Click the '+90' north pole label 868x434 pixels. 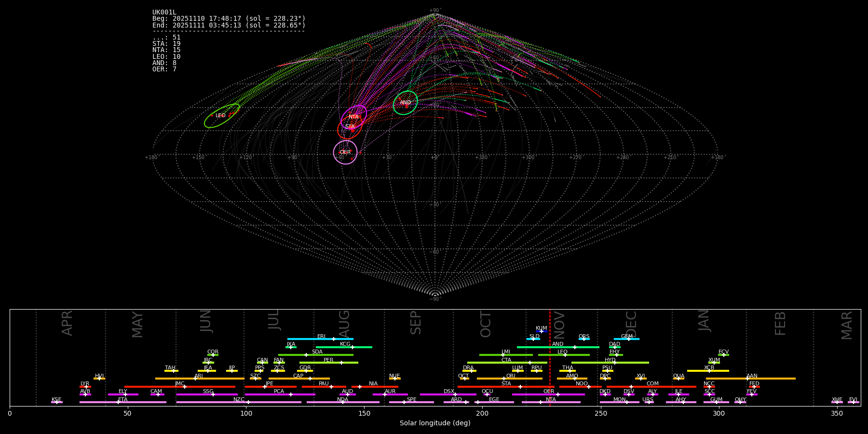pos(434,10)
